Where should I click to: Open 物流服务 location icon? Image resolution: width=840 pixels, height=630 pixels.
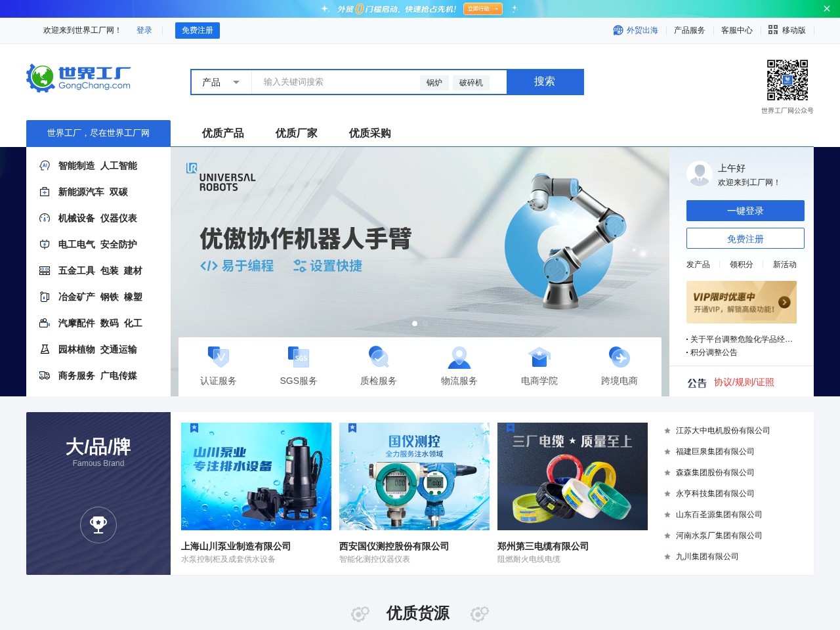point(459,357)
